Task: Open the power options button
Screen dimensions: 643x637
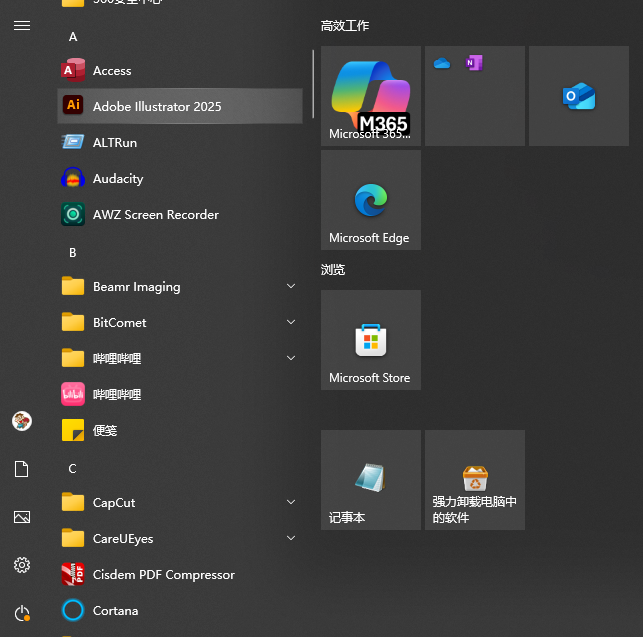Action: (22, 613)
